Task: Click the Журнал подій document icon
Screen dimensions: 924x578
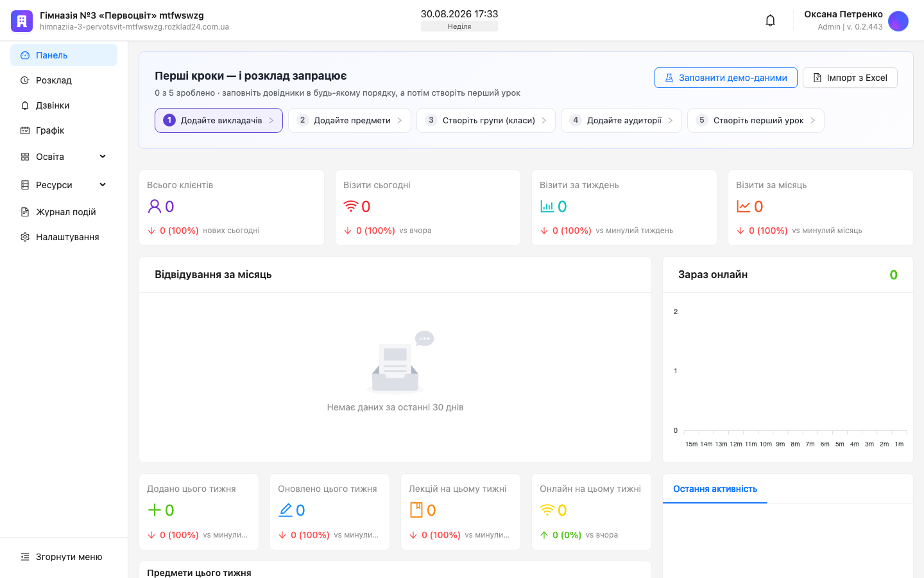Action: coord(25,212)
